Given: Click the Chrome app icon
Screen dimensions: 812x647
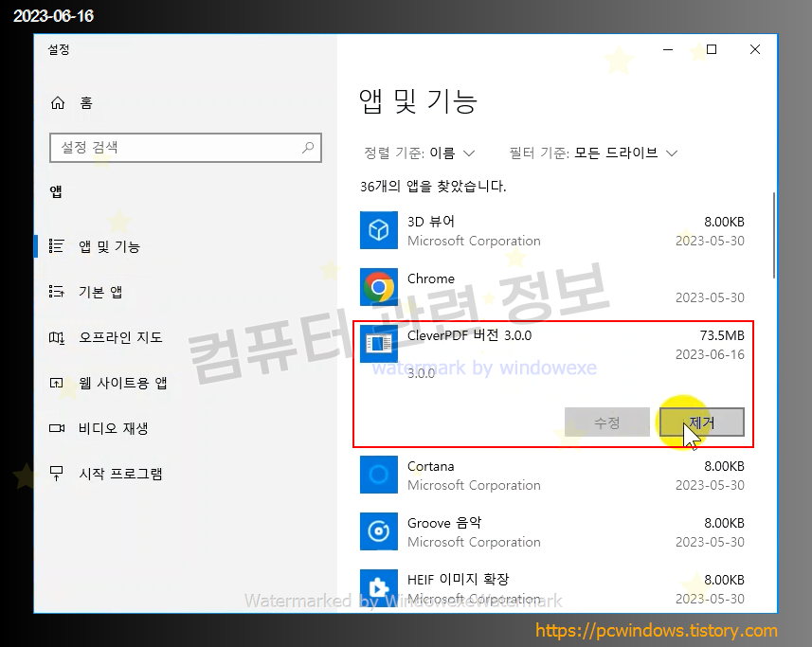Looking at the screenshot, I should (x=379, y=287).
